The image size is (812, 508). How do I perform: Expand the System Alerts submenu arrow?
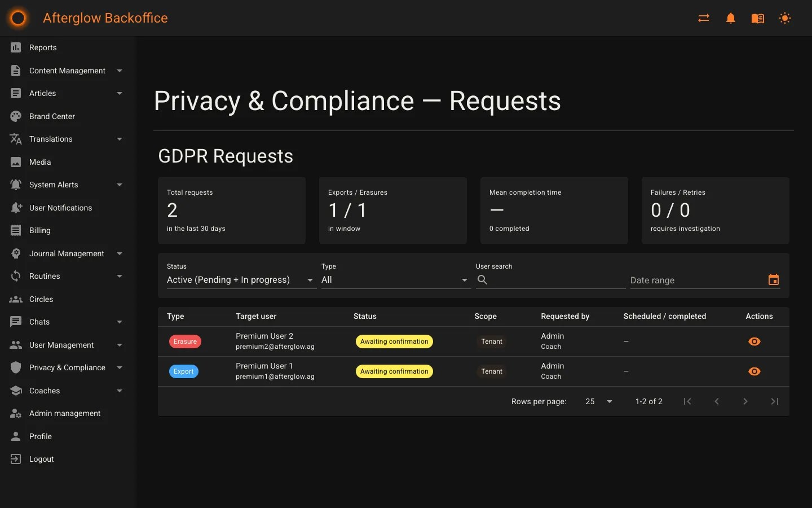point(120,185)
